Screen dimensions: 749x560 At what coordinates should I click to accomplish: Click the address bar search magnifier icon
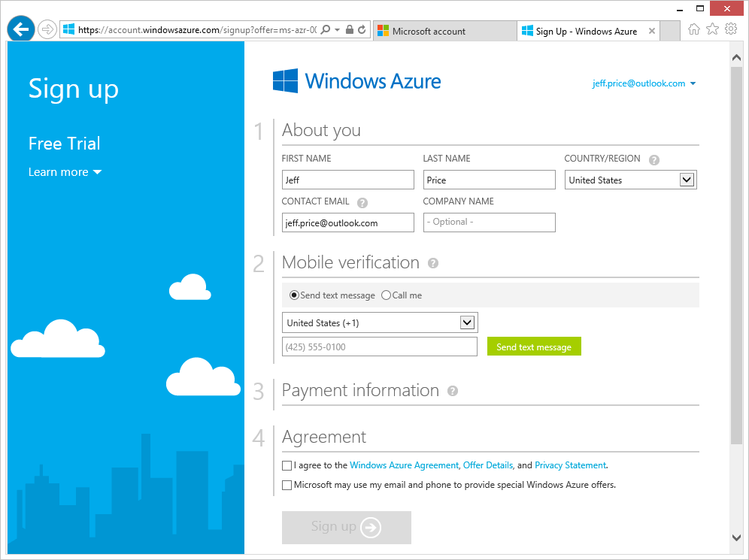[326, 29]
